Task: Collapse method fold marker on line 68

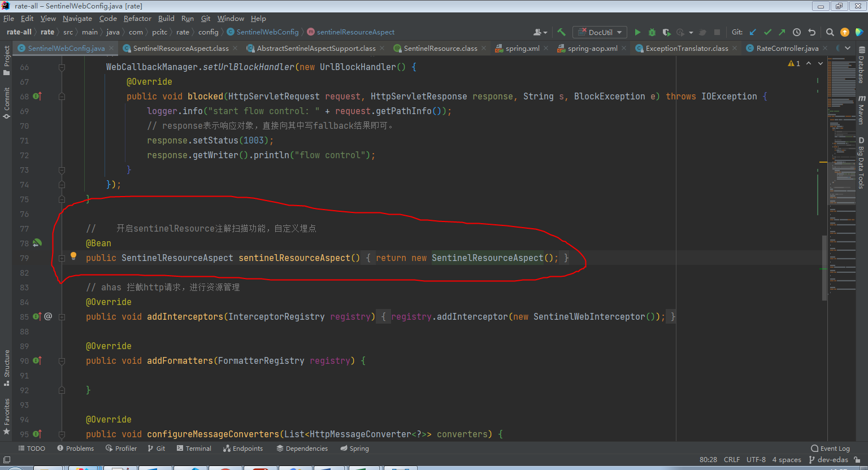Action: pyautogui.click(x=62, y=97)
